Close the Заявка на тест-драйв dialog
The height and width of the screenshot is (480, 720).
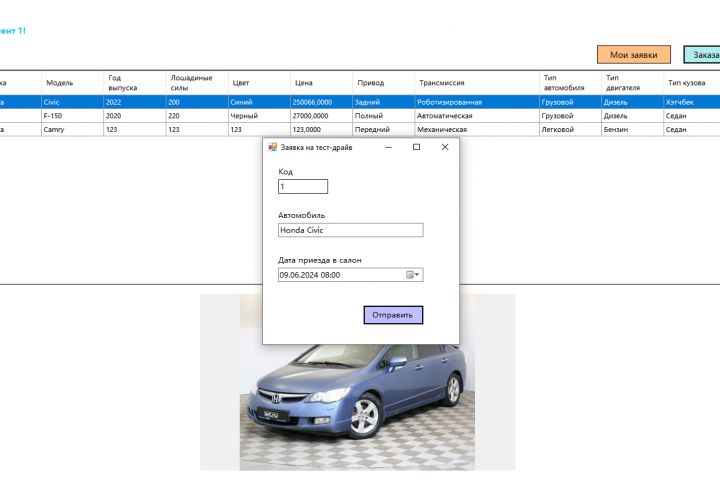click(445, 147)
